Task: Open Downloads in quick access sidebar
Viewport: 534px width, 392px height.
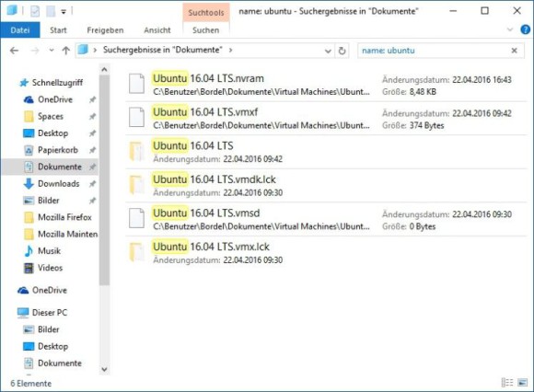Action: click(x=59, y=184)
